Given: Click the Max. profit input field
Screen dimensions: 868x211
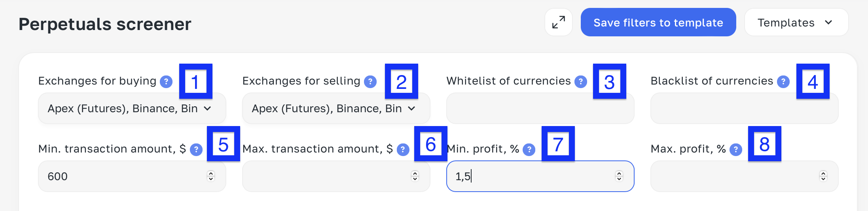Looking at the screenshot, I should [x=732, y=176].
